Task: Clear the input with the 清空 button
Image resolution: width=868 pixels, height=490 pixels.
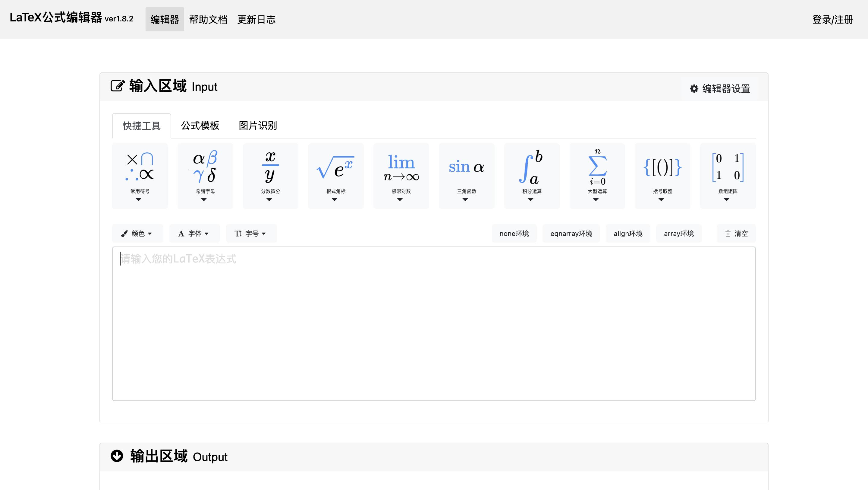Action: click(736, 233)
